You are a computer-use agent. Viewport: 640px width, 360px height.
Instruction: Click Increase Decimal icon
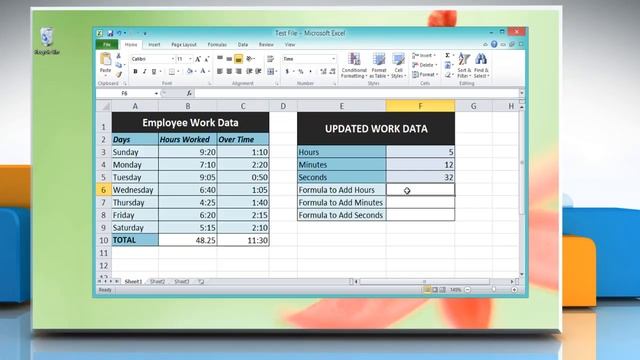324,71
